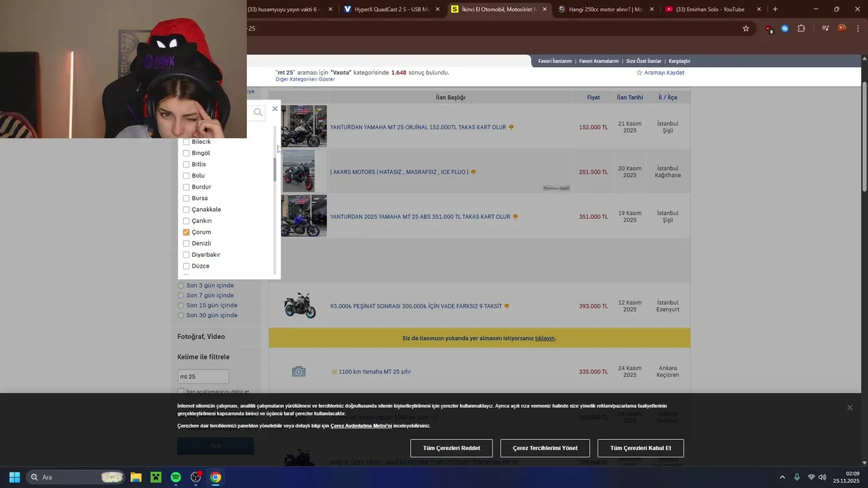Switch to the HyperX QuadCast 2 S tab
The width and height of the screenshot is (868, 488).
click(x=391, y=9)
